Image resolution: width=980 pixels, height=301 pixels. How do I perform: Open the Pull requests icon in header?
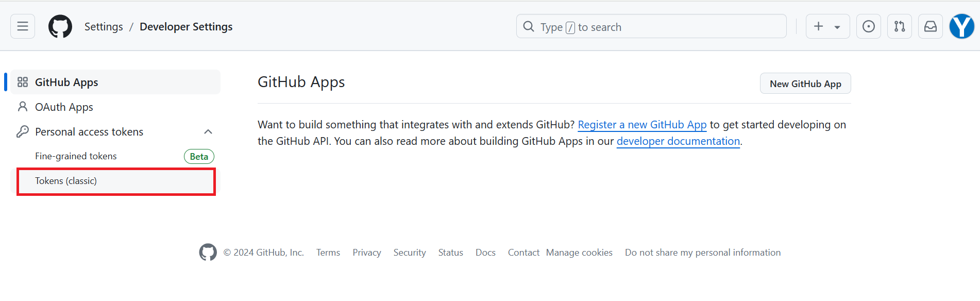(x=899, y=26)
